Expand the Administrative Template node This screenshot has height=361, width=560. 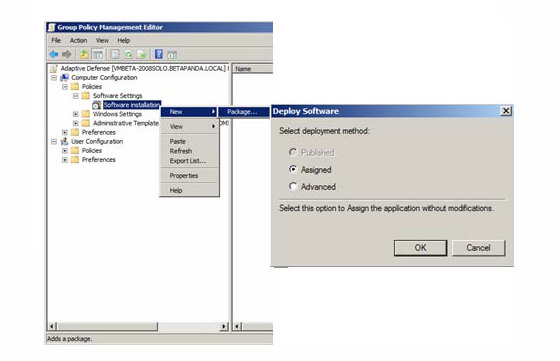tap(75, 123)
